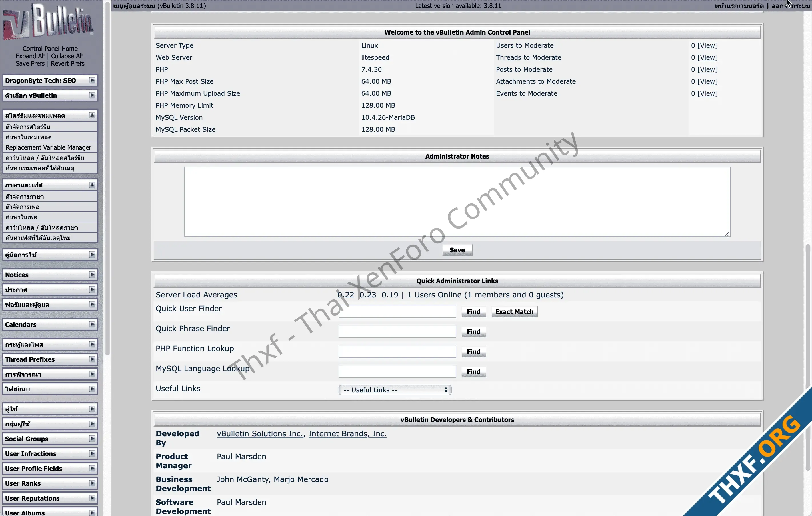Expand DragonByte Tech: SEO menu arrow
This screenshot has width=812, height=516.
(x=92, y=80)
